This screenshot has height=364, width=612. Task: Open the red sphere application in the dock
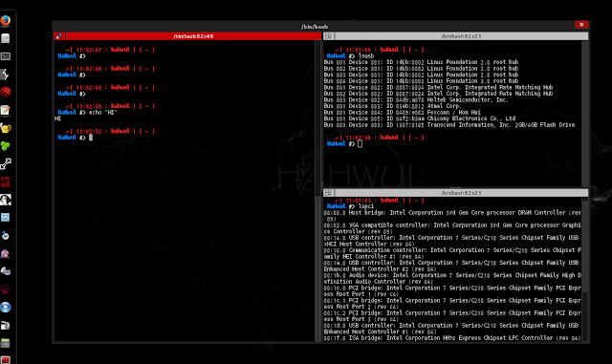click(5, 92)
